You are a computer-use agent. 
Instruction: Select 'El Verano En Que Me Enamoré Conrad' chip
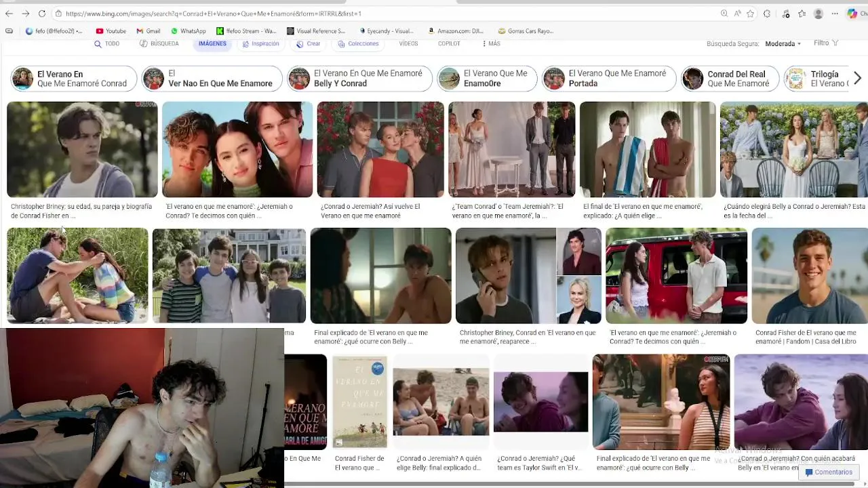click(74, 79)
